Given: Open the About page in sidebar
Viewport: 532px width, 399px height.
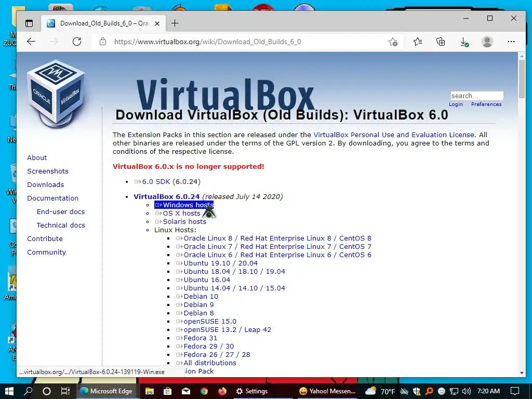Looking at the screenshot, I should (37, 157).
